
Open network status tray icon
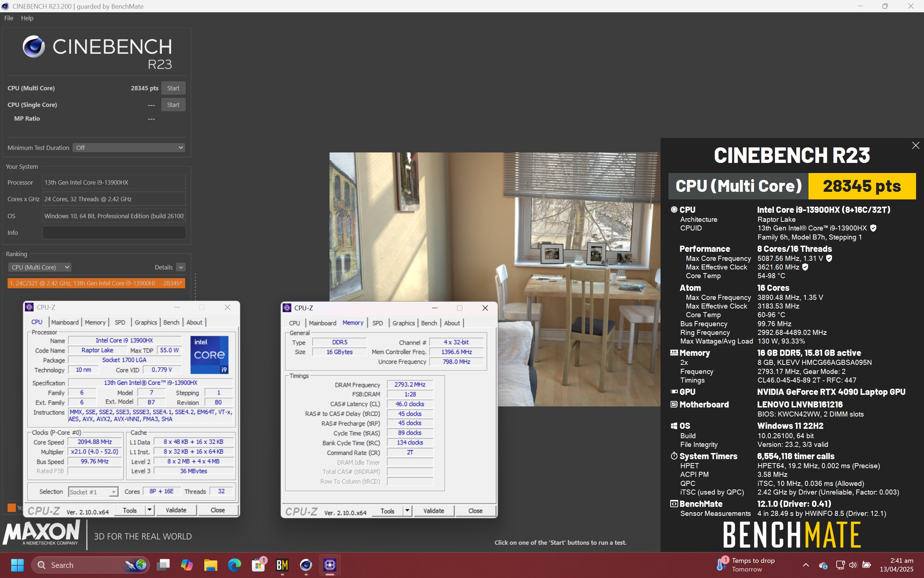(840, 565)
